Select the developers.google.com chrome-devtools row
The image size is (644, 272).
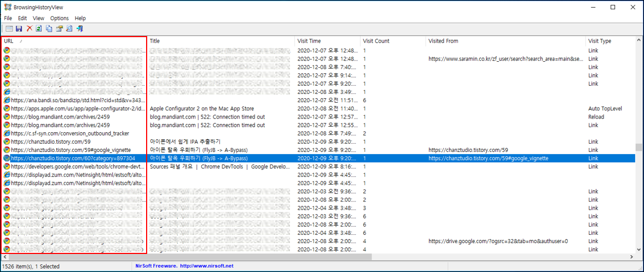point(318,167)
